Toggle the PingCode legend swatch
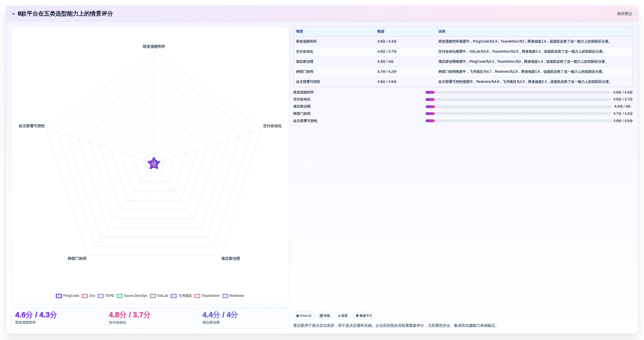Viewport: 644px width, 340px height. coord(59,296)
